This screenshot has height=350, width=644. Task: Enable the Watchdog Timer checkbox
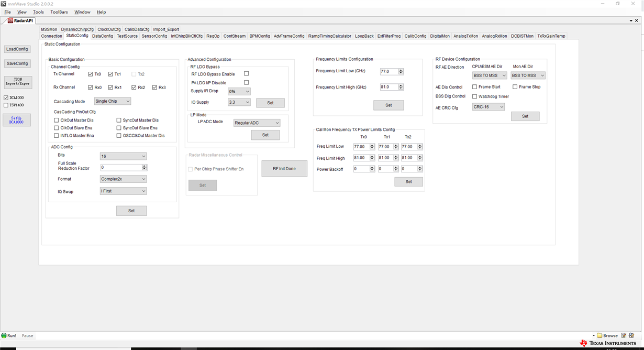coord(474,96)
